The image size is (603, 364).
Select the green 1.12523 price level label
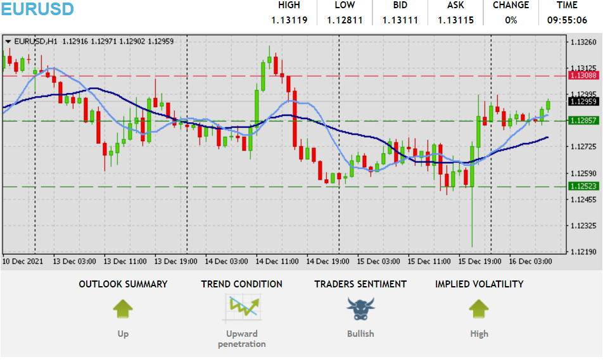[x=583, y=186]
